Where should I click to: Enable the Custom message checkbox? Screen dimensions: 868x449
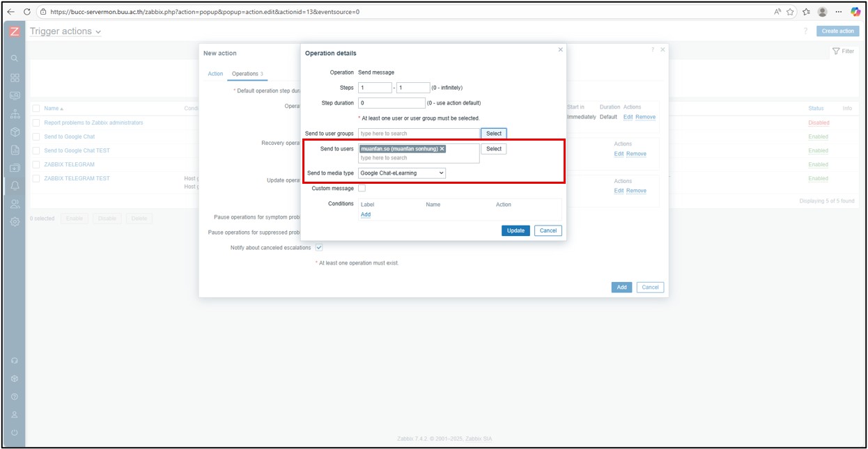[x=362, y=189]
